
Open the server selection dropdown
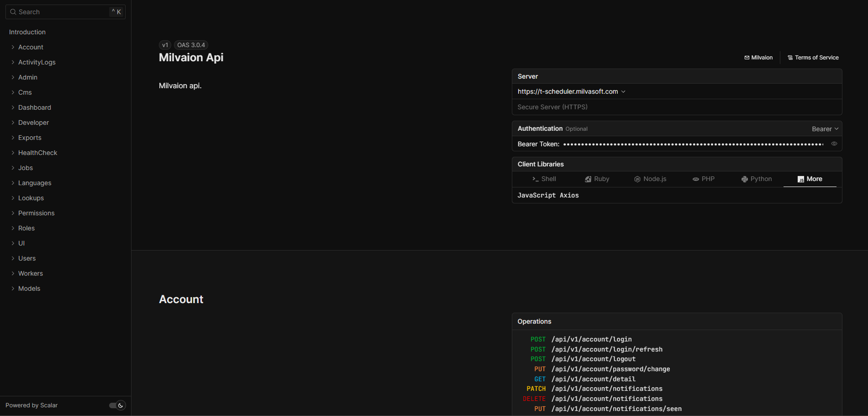624,91
